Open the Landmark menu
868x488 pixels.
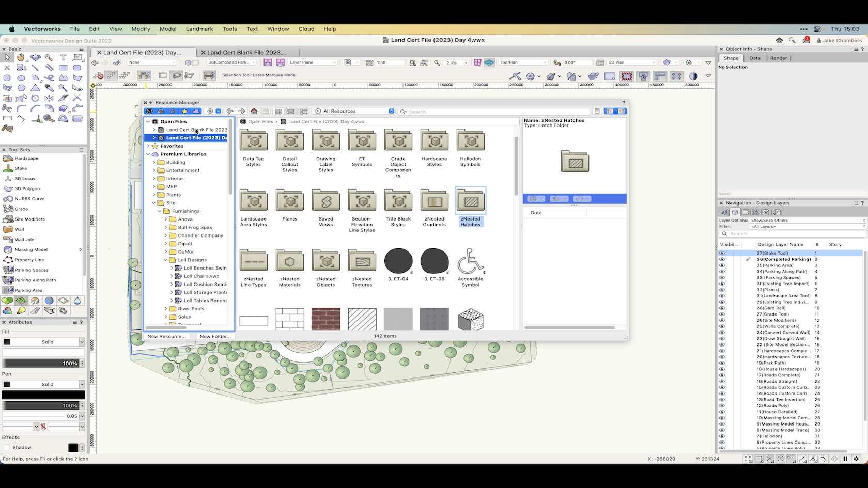[x=199, y=29]
